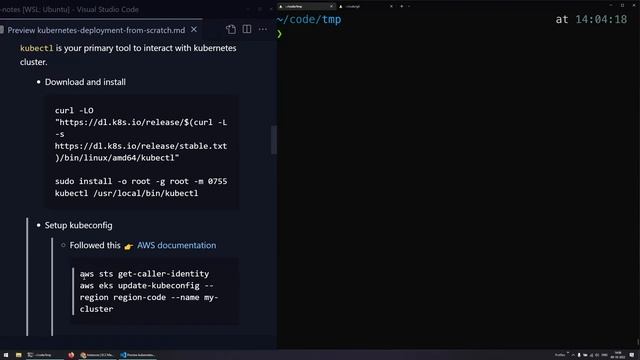Close the first terminal tab
Image resolution: width=640 pixels, height=360 pixels.
tap(331, 6)
